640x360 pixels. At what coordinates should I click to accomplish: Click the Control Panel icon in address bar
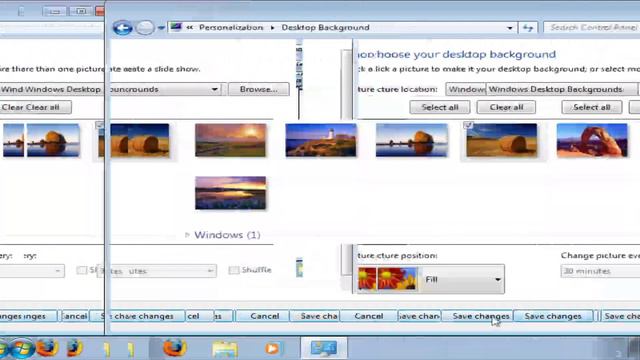click(x=176, y=27)
